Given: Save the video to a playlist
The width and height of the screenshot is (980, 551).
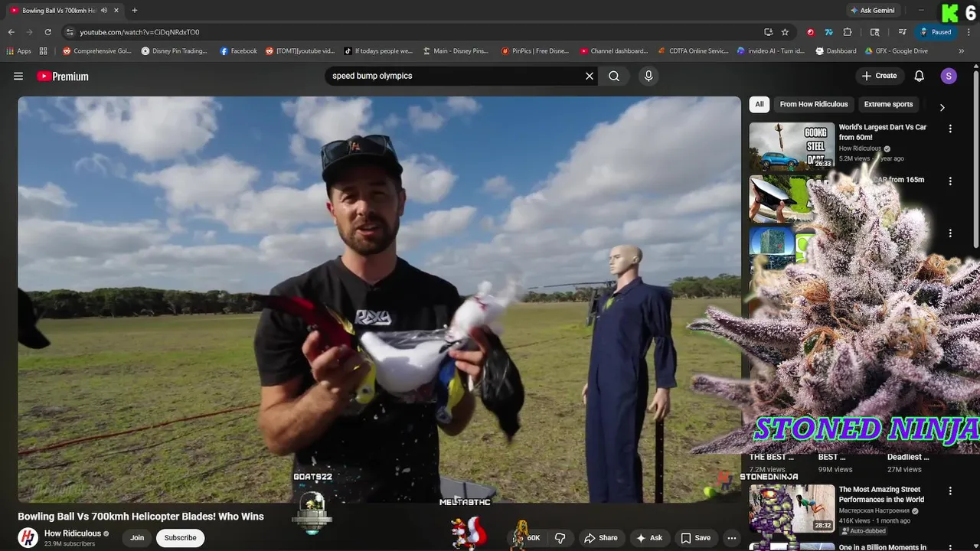Looking at the screenshot, I should 695,538.
